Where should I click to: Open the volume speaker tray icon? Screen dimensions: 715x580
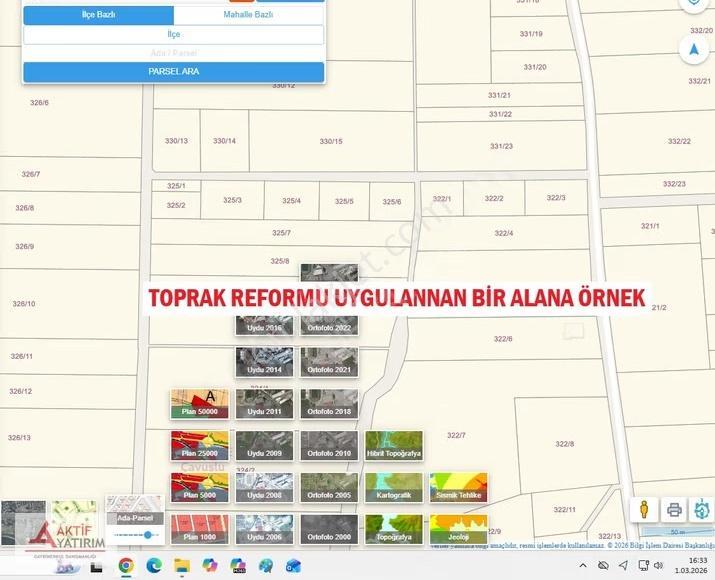click(x=658, y=566)
